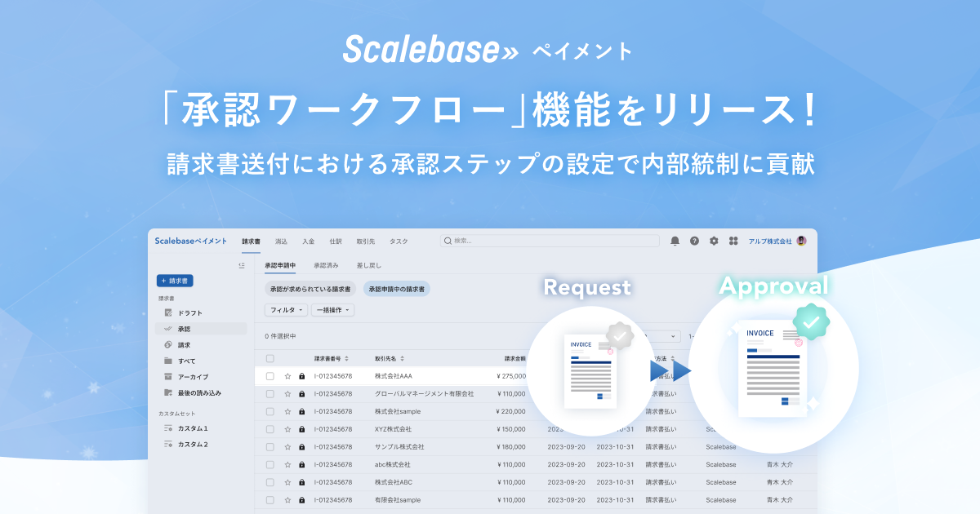The image size is (980, 514).
Task: Check the 株式会社sample row checkbox
Action: pyautogui.click(x=270, y=411)
